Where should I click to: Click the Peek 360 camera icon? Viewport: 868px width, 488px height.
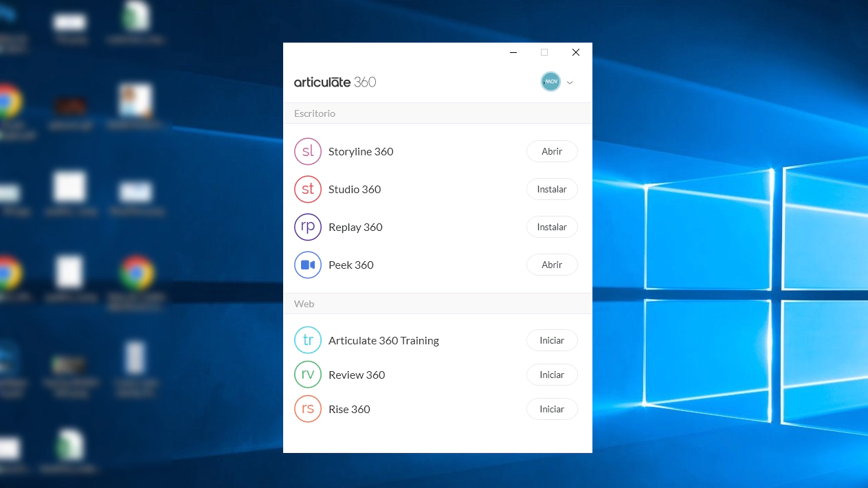coord(308,265)
